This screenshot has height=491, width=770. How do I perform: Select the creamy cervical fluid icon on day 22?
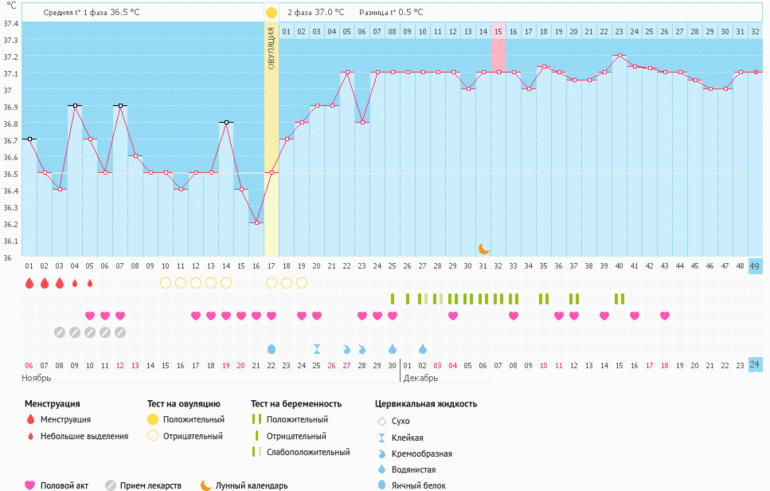[347, 348]
